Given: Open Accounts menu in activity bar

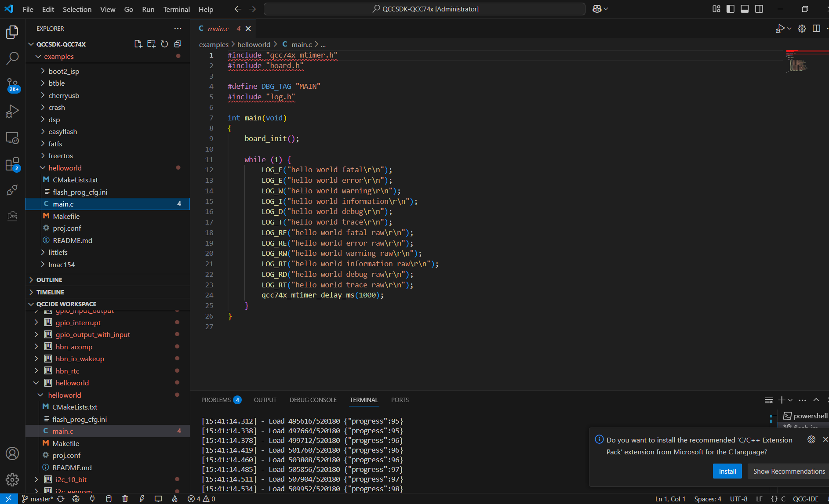Looking at the screenshot, I should 12,453.
